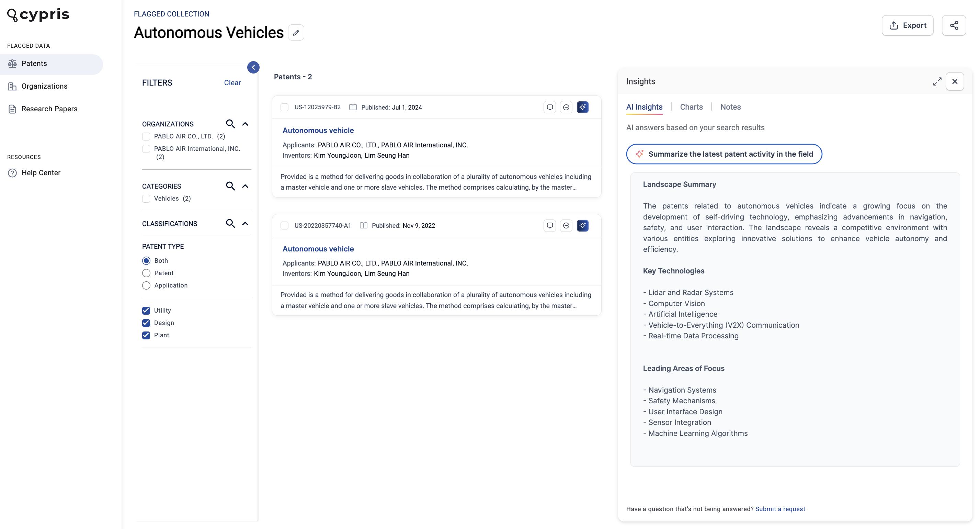Viewport: 980px width, 529px height.
Task: Click the Landscape Summary heading
Action: 680,184
